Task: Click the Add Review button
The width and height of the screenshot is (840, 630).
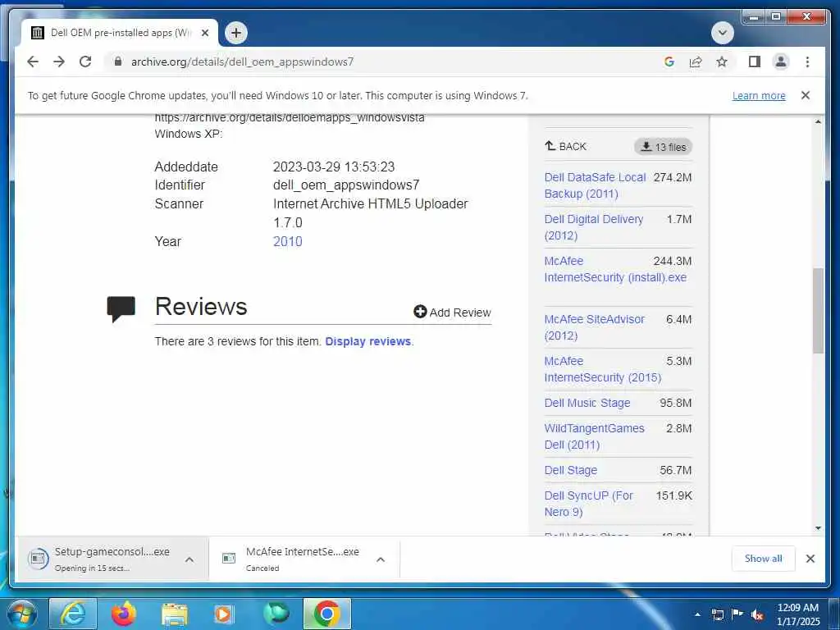Action: pos(452,313)
